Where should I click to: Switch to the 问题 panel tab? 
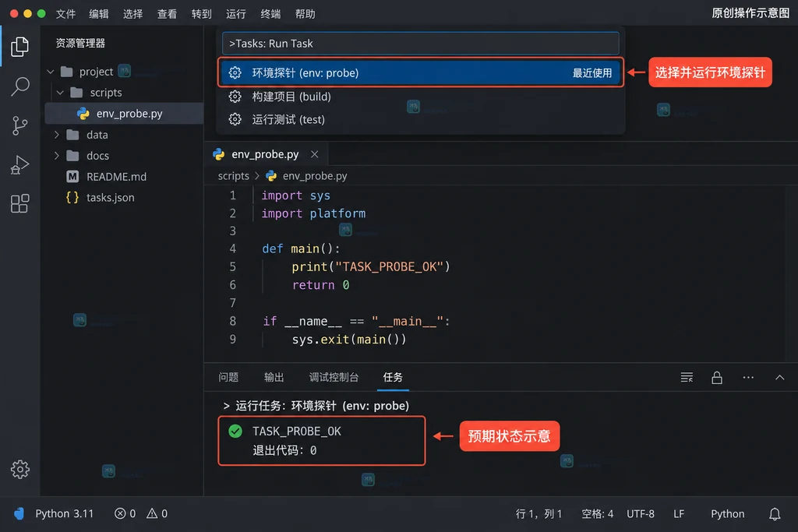pos(228,377)
